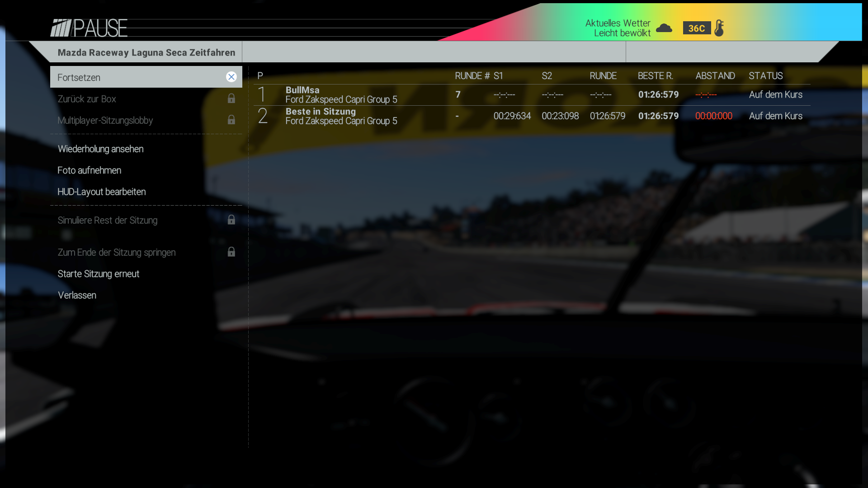Click the BullMsa driver name
The width and height of the screenshot is (868, 488).
point(302,90)
